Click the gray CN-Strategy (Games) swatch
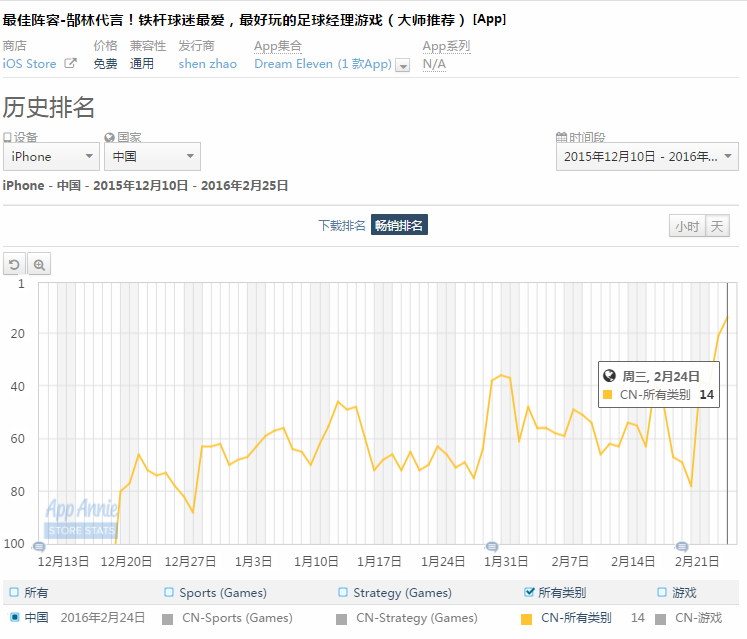The width and height of the screenshot is (747, 639). [x=341, y=619]
